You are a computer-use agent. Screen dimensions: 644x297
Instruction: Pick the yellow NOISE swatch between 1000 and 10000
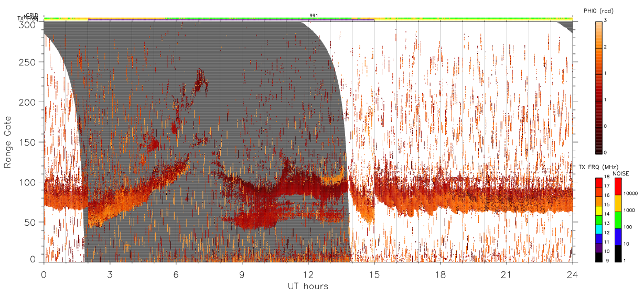(x=618, y=203)
